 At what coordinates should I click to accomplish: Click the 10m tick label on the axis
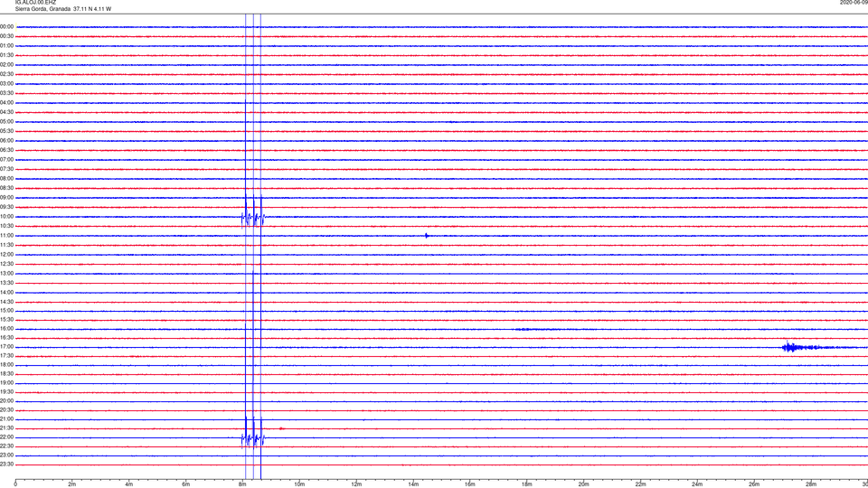299,484
